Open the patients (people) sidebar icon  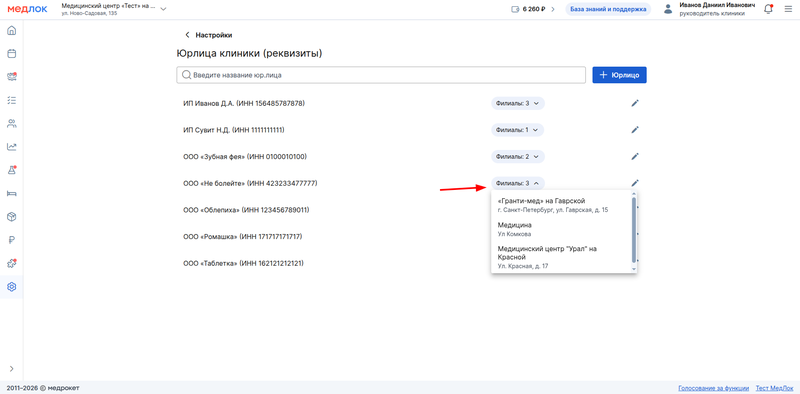click(11, 124)
